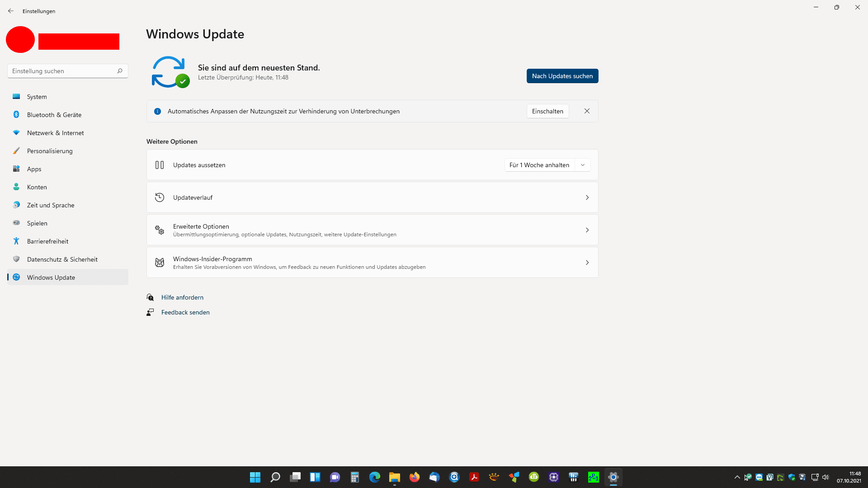Open Task View on the taskbar
This screenshot has width=868, height=488.
point(295,477)
